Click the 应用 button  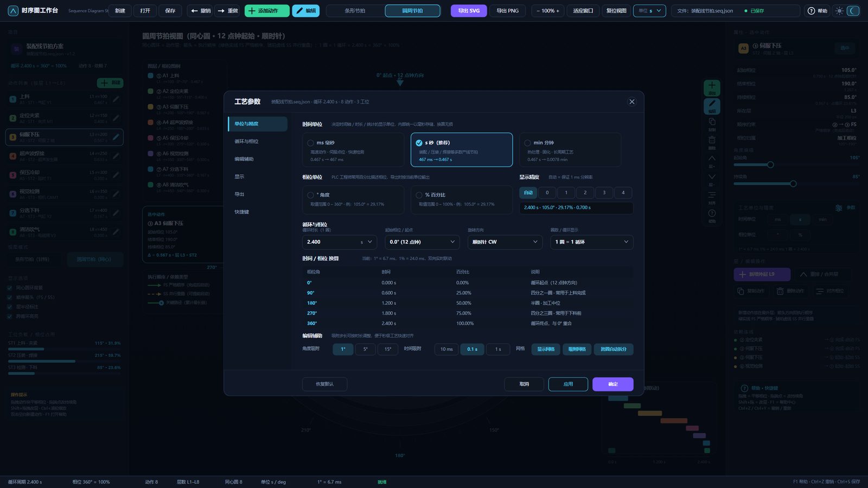point(568,384)
